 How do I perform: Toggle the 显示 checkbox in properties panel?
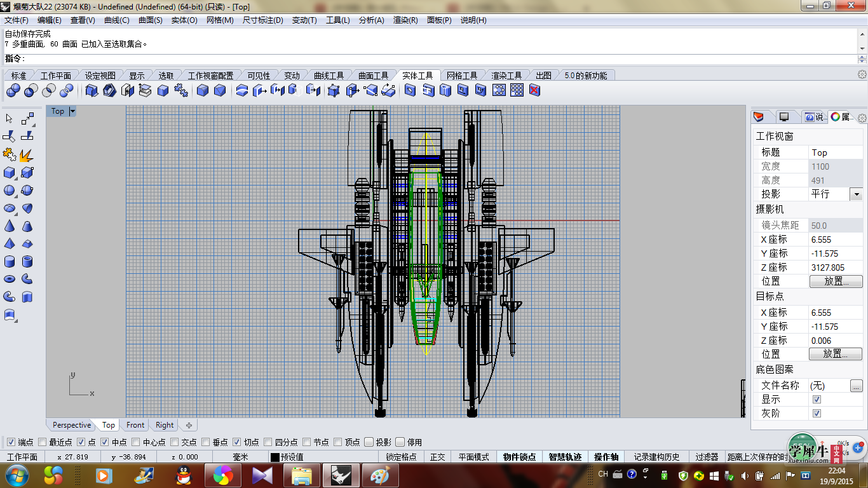[x=817, y=400]
